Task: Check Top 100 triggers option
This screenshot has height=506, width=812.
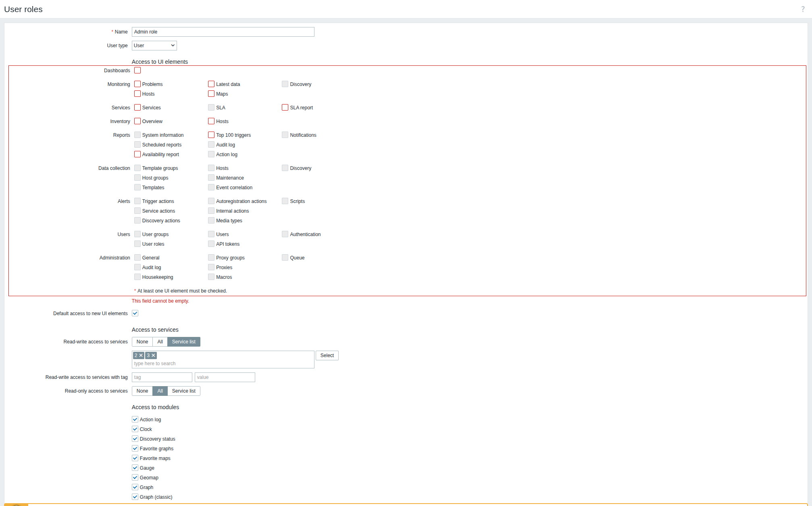Action: 211,135
